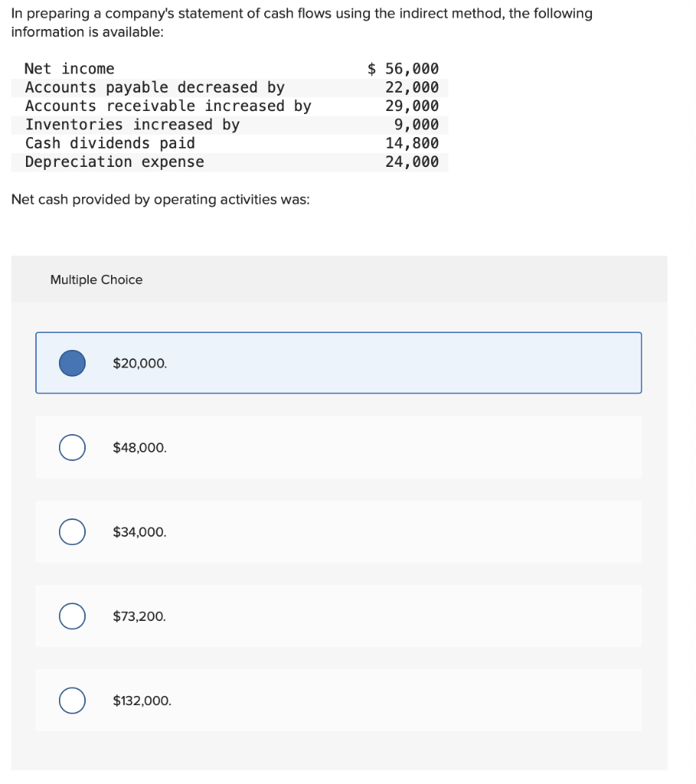Click the Depreciation expense row
The image size is (696, 784).
(x=230, y=162)
